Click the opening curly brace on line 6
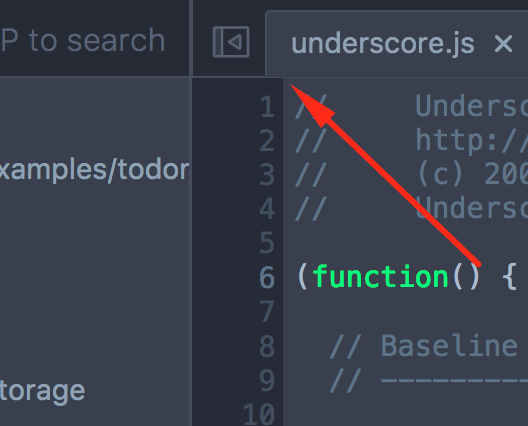The width and height of the screenshot is (528, 426). 509,277
